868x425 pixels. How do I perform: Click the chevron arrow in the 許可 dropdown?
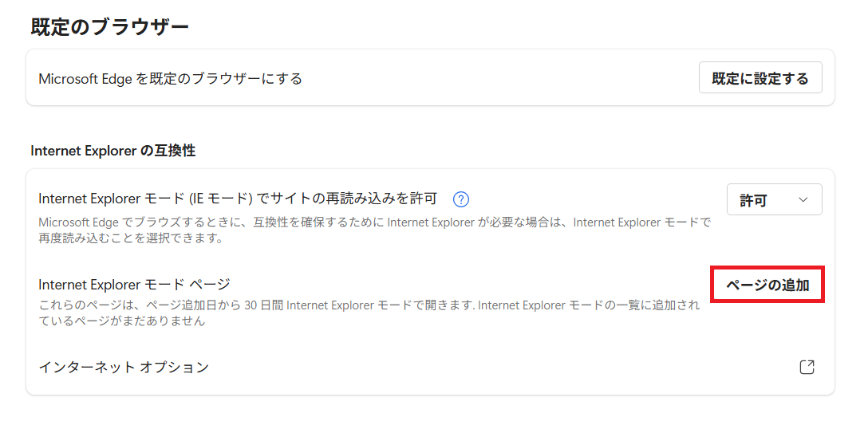tap(803, 200)
